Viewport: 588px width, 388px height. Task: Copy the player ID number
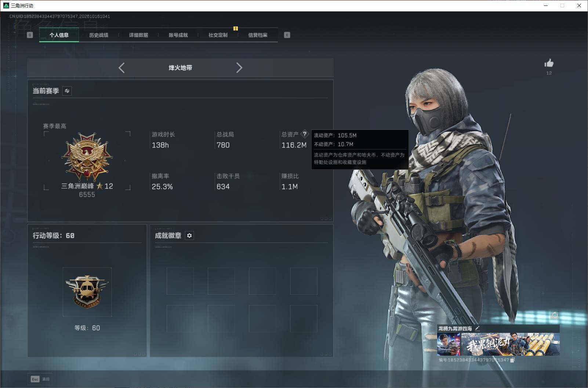512,360
